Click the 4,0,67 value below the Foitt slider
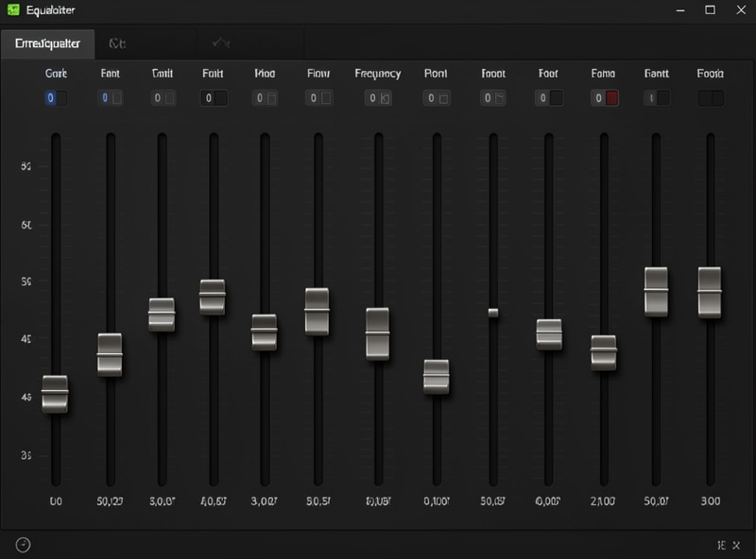This screenshot has height=559, width=756. [214, 501]
